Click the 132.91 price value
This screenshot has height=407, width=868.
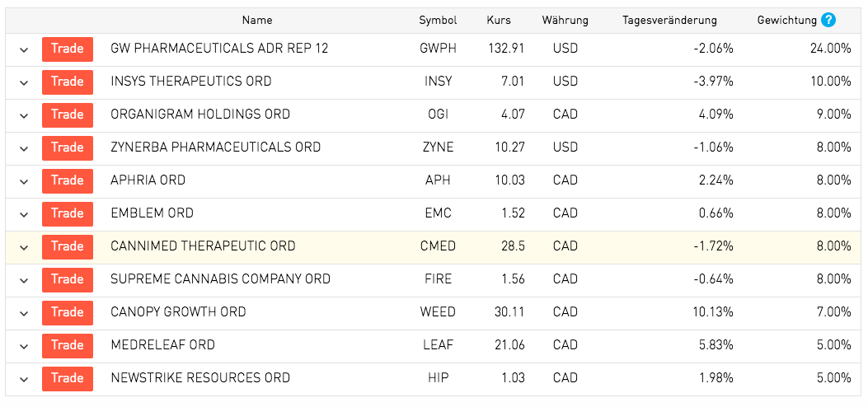pos(506,49)
